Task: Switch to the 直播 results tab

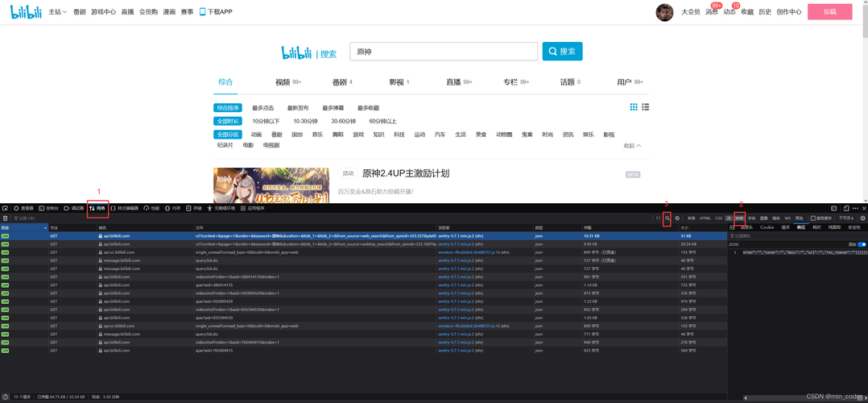Action: pyautogui.click(x=459, y=82)
